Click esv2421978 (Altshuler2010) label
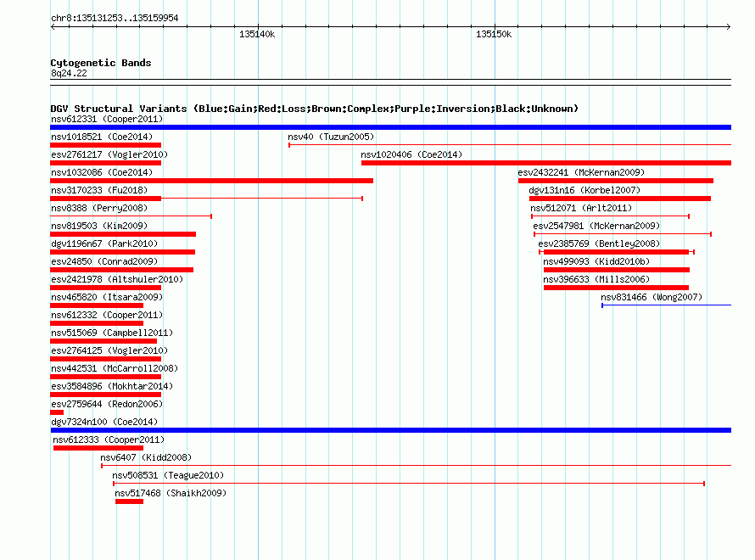Screen dimensions: 755x560 (117, 279)
